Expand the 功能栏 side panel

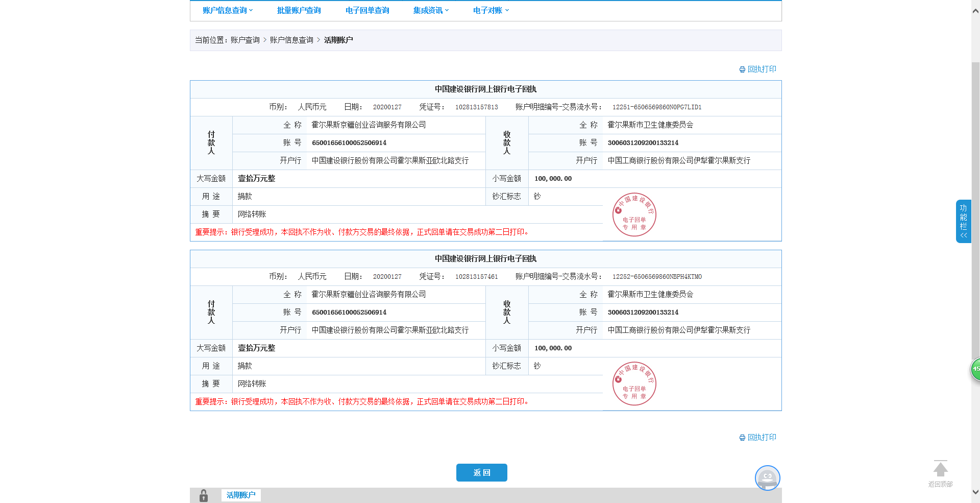point(963,221)
